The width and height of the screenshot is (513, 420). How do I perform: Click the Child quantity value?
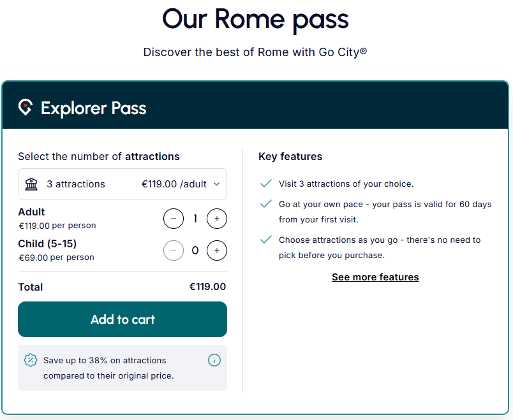coord(195,250)
